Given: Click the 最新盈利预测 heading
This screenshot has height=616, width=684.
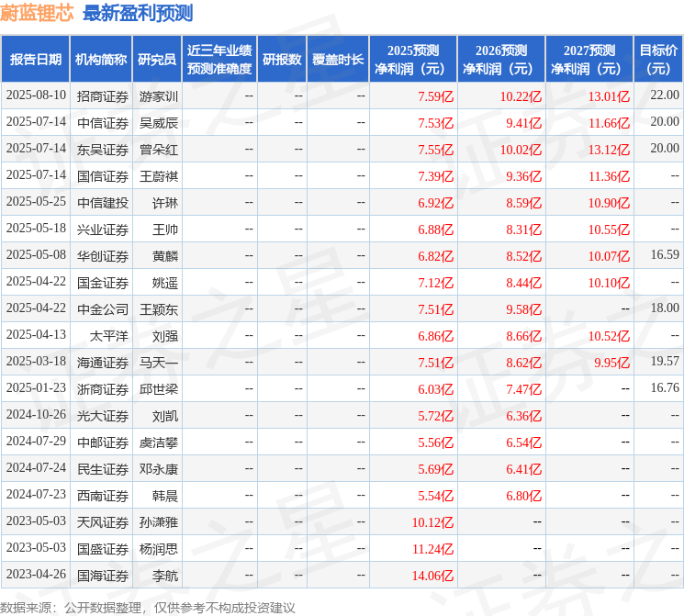Looking at the screenshot, I should [x=138, y=14].
